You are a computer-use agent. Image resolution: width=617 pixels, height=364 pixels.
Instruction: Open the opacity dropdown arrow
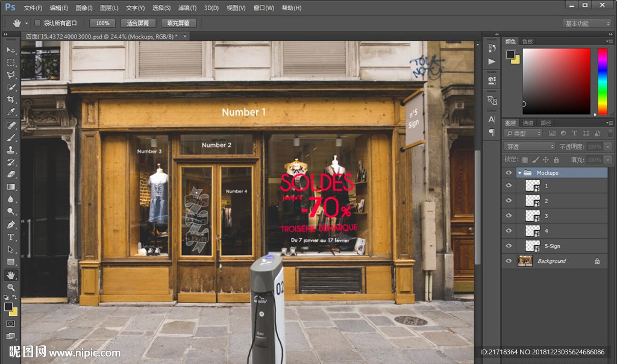coord(608,146)
